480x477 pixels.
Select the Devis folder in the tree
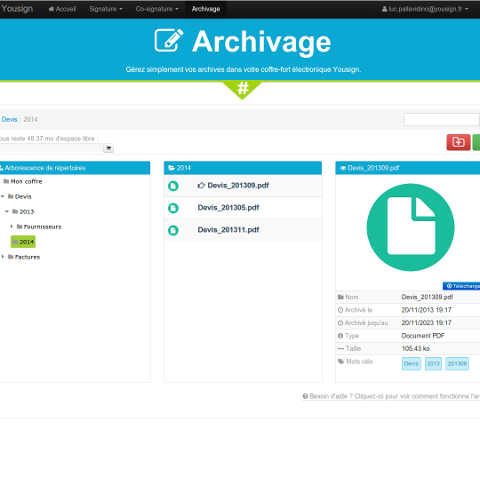pos(20,197)
